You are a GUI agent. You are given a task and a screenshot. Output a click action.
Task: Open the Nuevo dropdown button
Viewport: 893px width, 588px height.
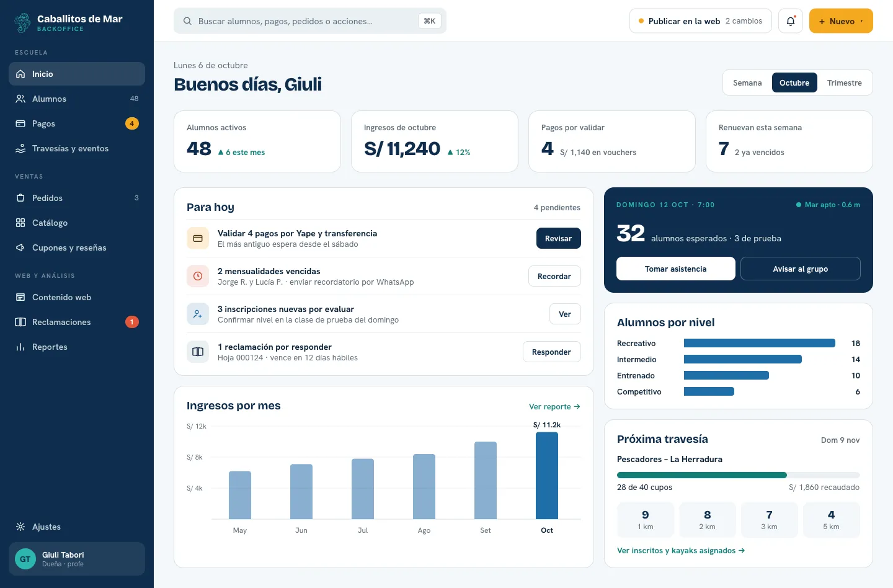pyautogui.click(x=841, y=21)
